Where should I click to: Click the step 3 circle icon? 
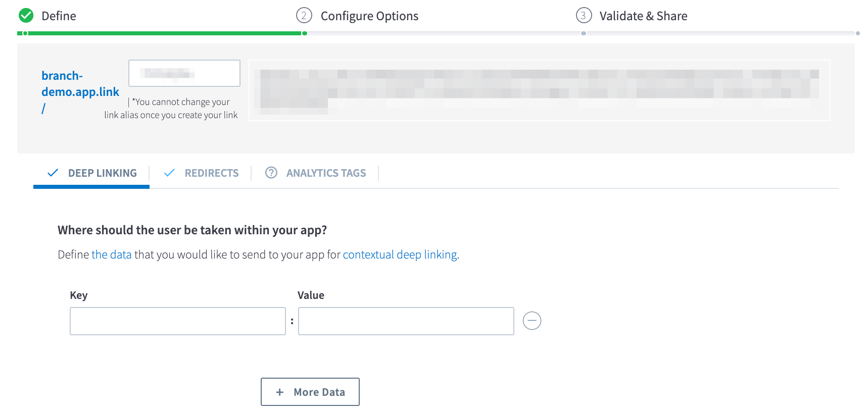tap(584, 16)
